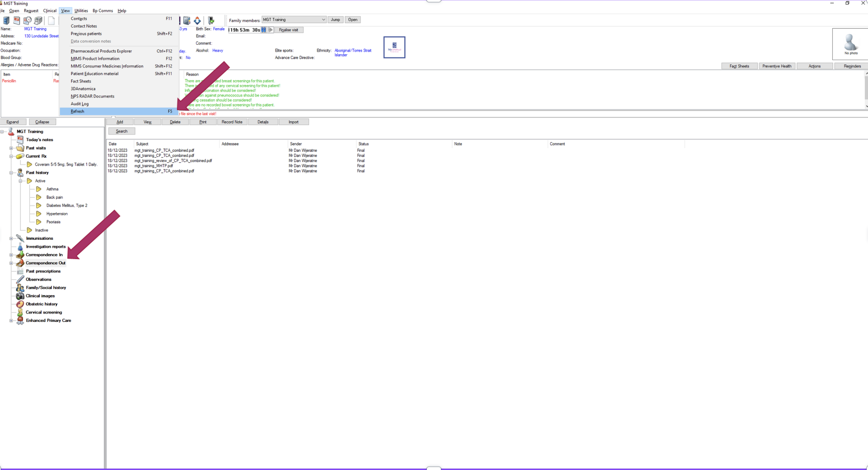The width and height of the screenshot is (868, 470).
Task: Choose Refresh from the View menu
Action: pyautogui.click(x=78, y=111)
